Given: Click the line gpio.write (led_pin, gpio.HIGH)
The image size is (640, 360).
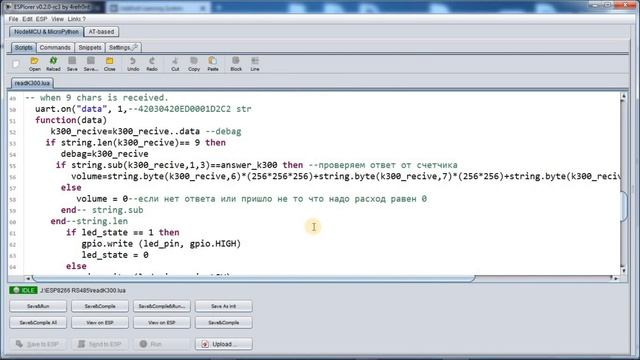Looking at the screenshot, I should (x=161, y=244).
